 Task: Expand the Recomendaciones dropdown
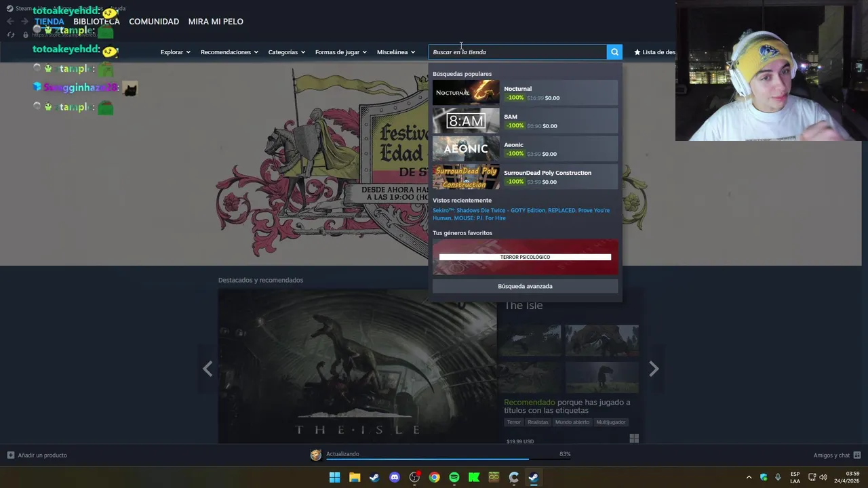(x=229, y=52)
